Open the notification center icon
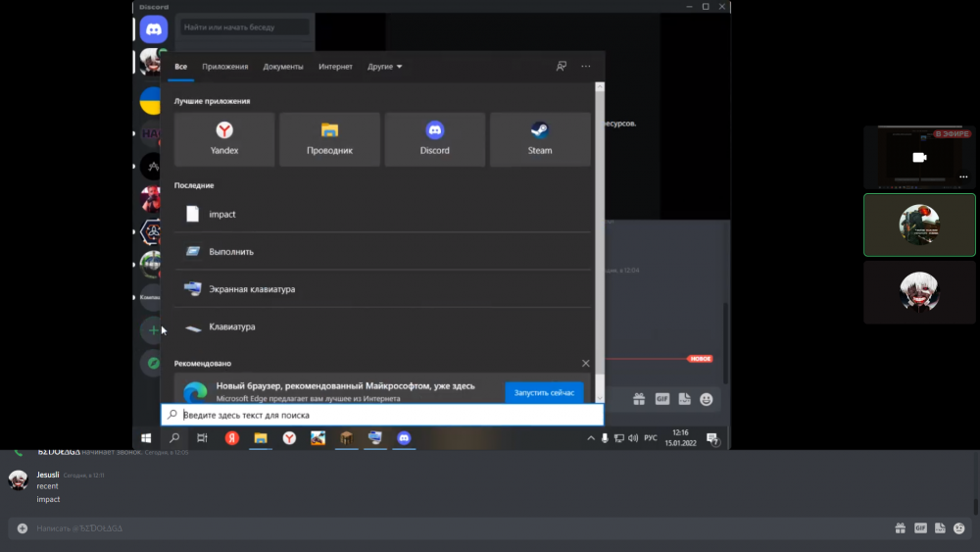Viewport: 980px width, 552px height. click(x=712, y=438)
